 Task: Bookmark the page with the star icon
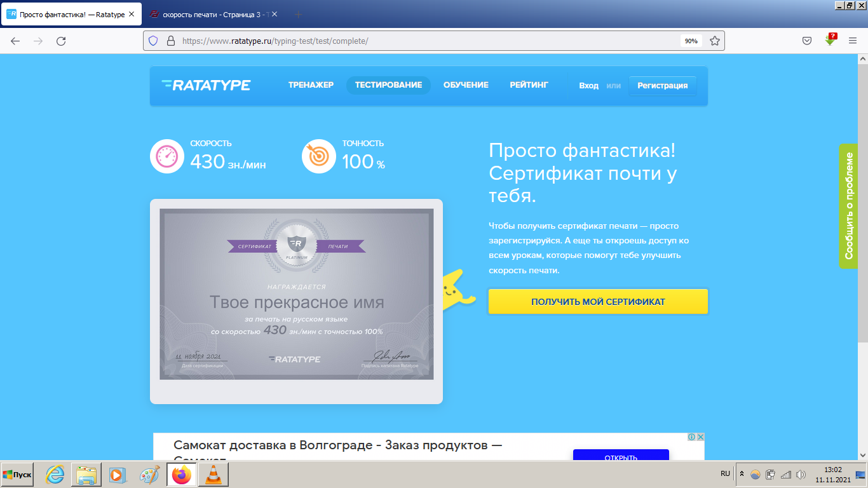[x=713, y=40]
